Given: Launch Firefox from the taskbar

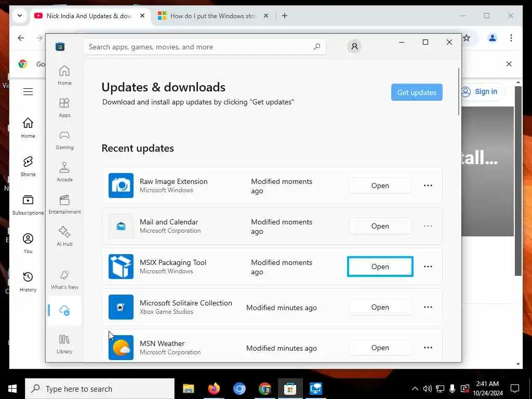Looking at the screenshot, I should coord(214,389).
